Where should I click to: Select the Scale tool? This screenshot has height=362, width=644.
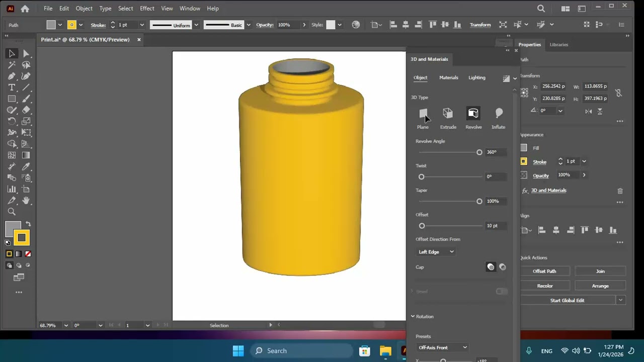[x=26, y=121]
